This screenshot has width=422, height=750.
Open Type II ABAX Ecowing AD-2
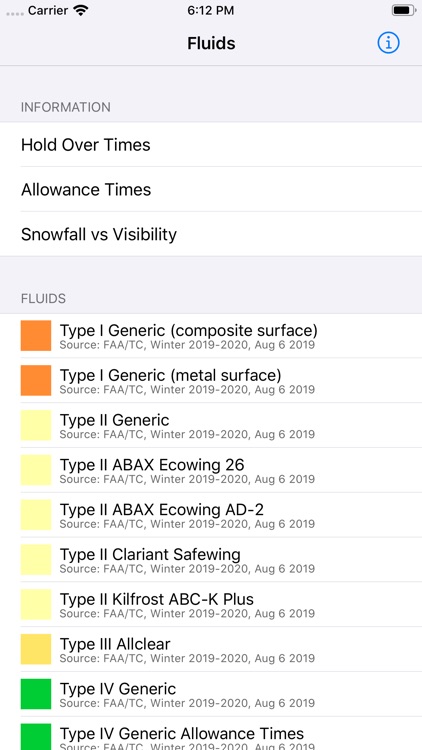click(211, 515)
